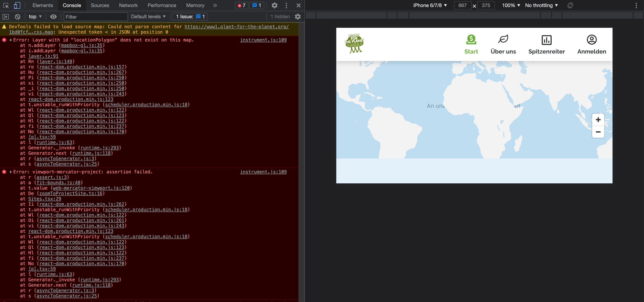
Task: Rotate the emulated viewport orientation
Action: tap(570, 5)
